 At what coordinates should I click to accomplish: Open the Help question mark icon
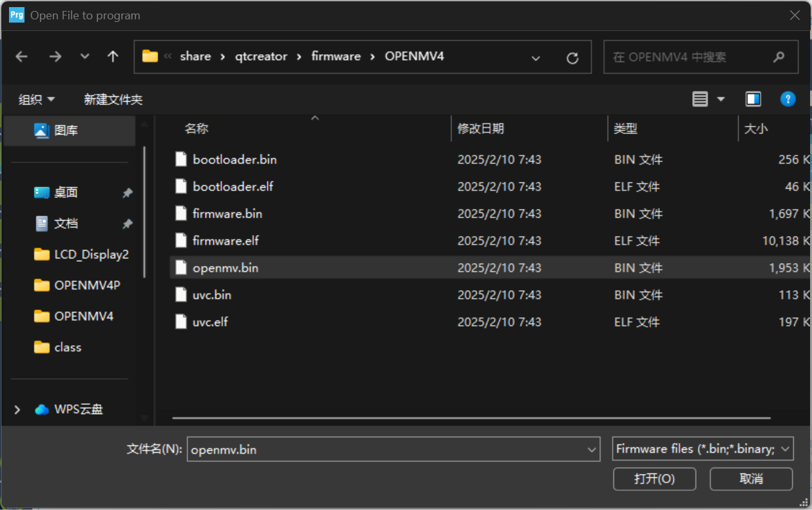point(788,99)
